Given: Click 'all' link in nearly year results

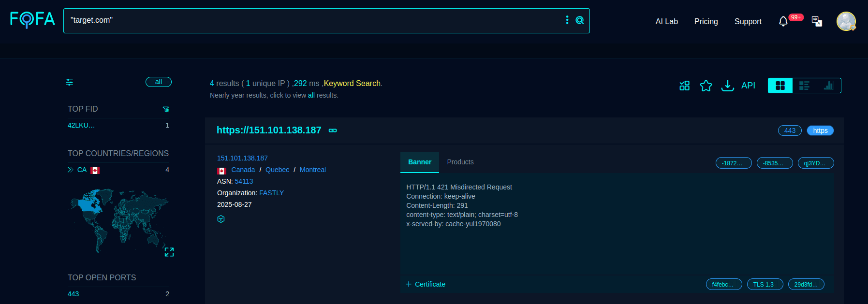Looking at the screenshot, I should click(311, 95).
